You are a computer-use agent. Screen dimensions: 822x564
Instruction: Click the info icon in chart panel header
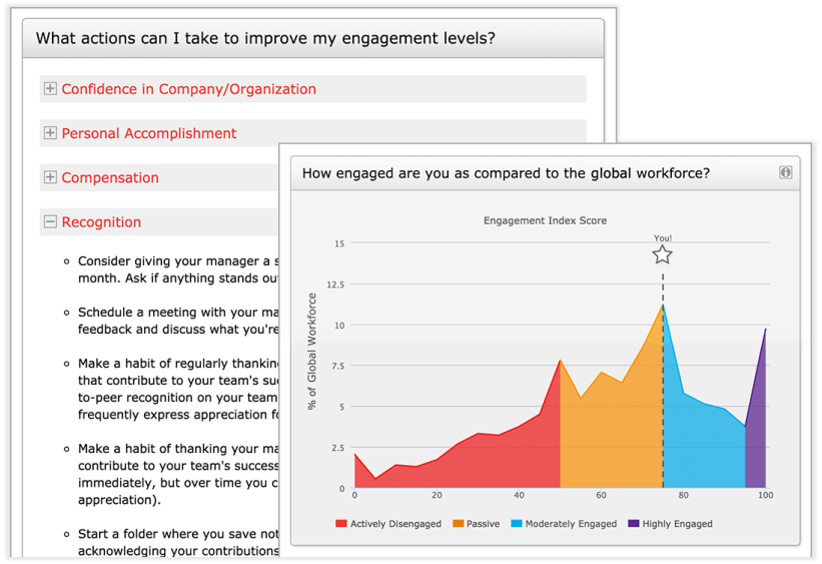pyautogui.click(x=785, y=173)
